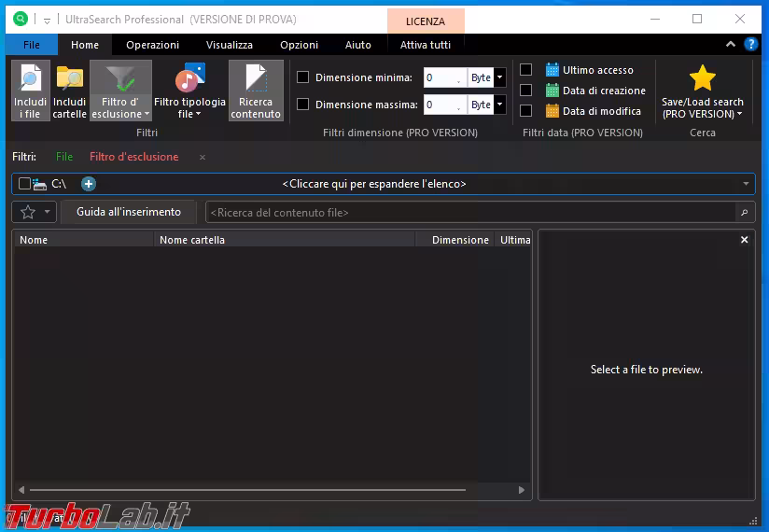
Task: Open the Filtro d'esclusione funnel button
Action: [120, 91]
